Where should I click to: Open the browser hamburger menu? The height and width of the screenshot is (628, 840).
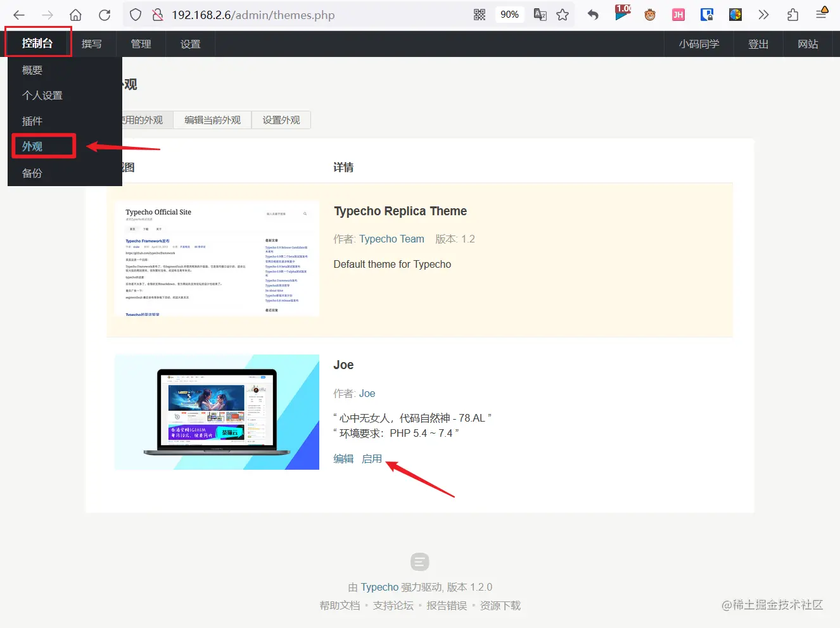coord(822,13)
